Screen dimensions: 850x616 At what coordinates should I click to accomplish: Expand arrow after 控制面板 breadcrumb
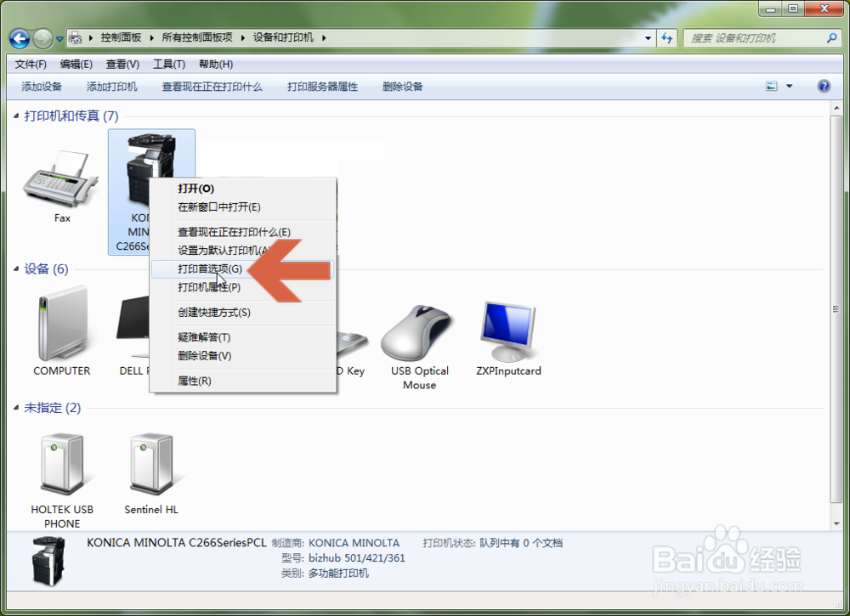[151, 37]
